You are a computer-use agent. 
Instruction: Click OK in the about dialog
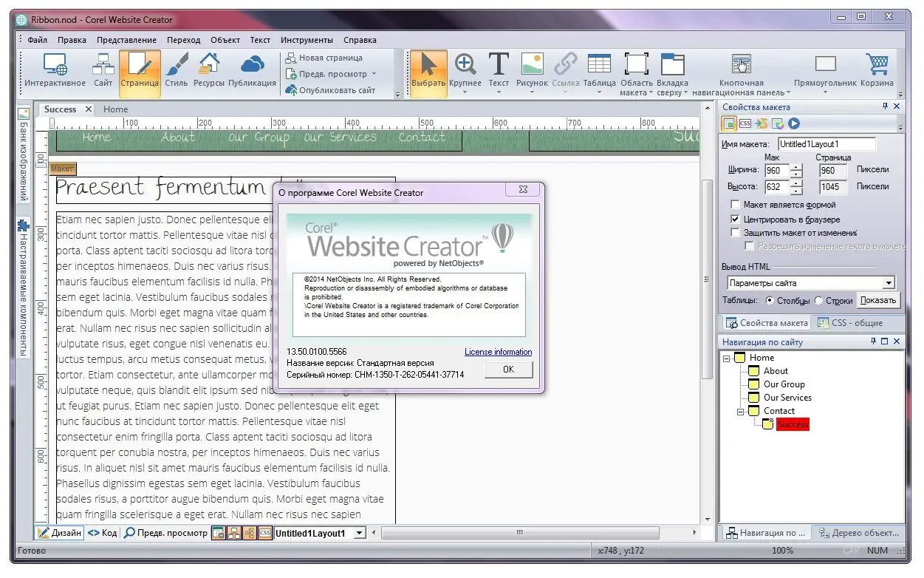508,370
